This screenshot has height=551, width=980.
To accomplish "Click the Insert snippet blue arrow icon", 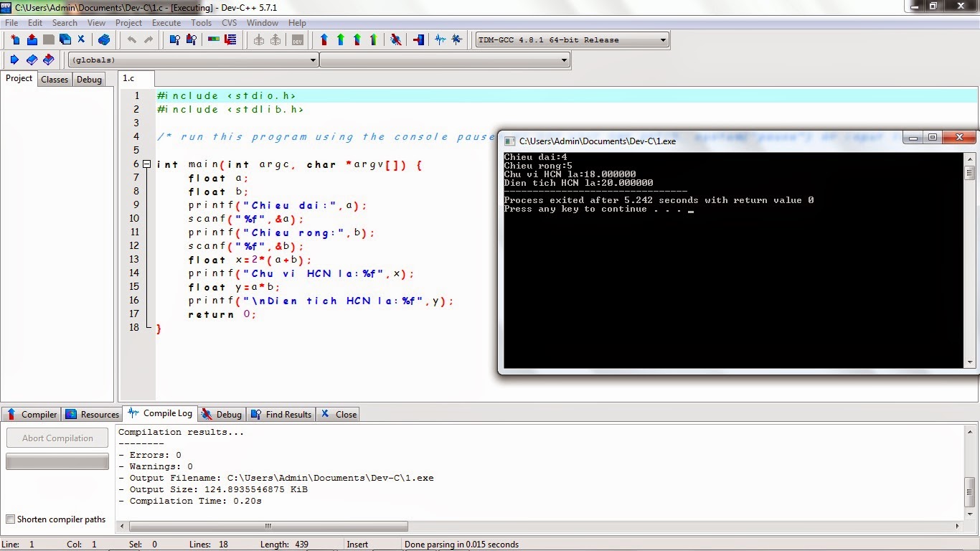I will (14, 60).
